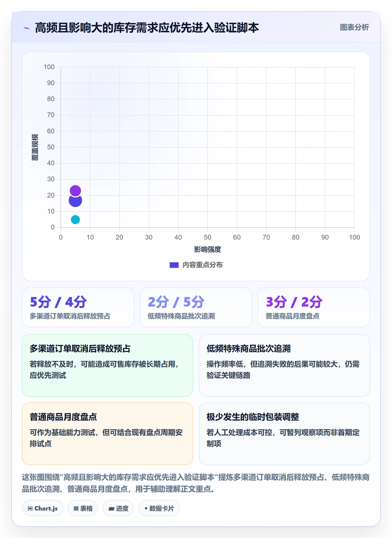Image resolution: width=392 pixels, height=538 pixels.
Task: Click the 数据卡片 tag text
Action: (x=162, y=508)
